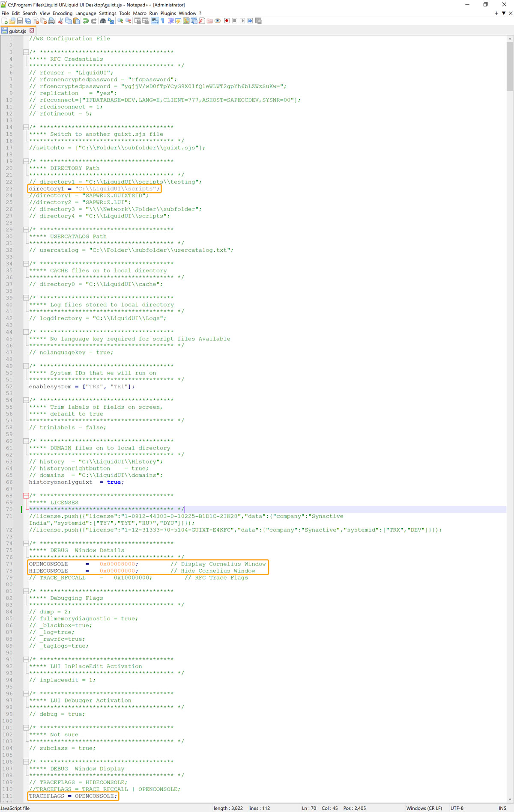Click the Zoom In magnifier icon

pos(120,21)
